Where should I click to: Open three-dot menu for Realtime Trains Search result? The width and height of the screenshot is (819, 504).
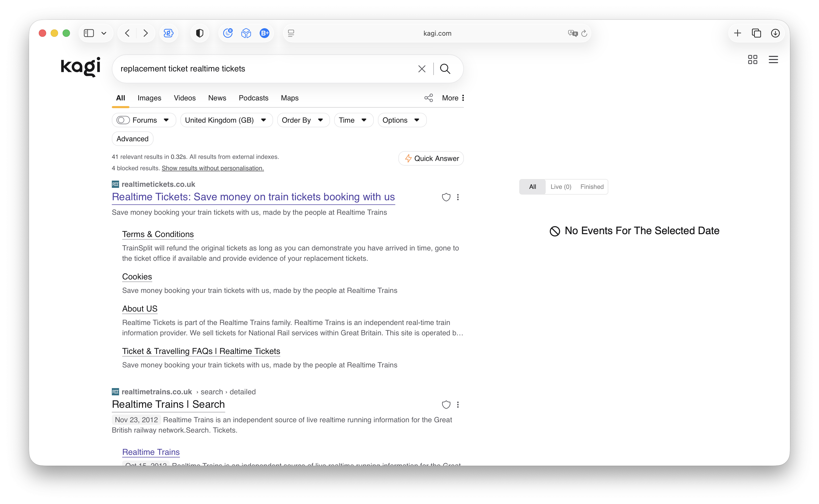(x=458, y=404)
